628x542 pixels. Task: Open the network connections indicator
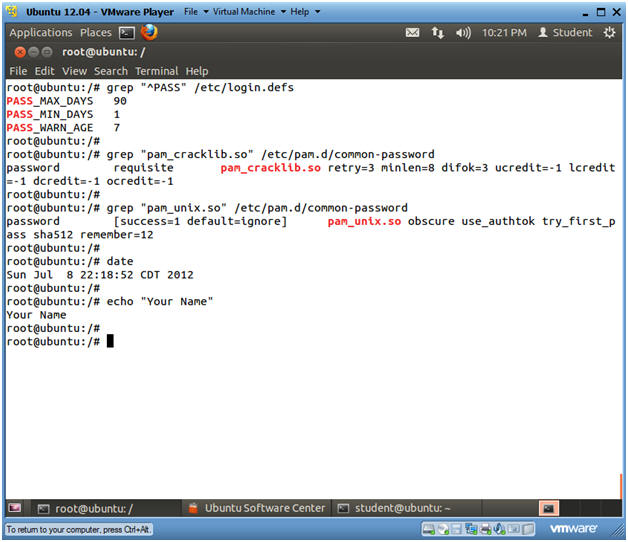coord(437,33)
